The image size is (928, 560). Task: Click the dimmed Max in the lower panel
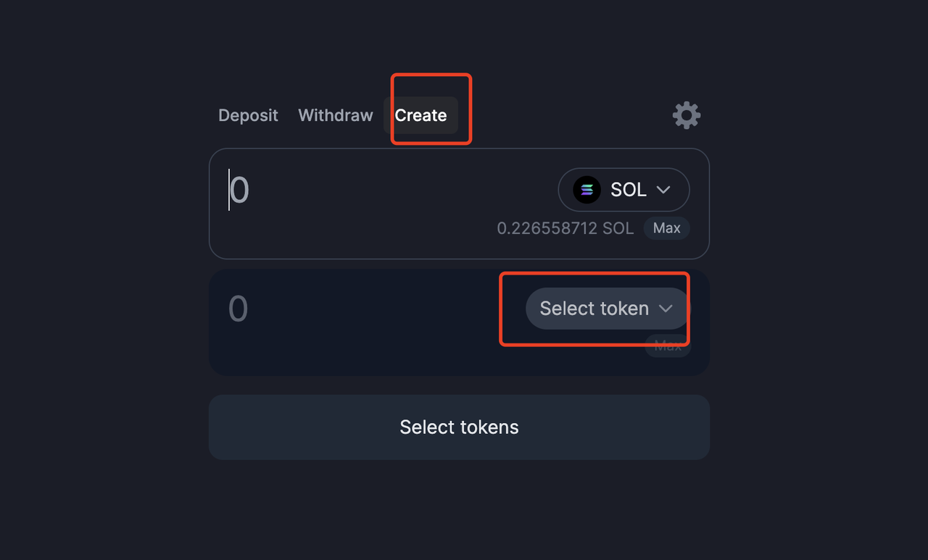pos(668,346)
